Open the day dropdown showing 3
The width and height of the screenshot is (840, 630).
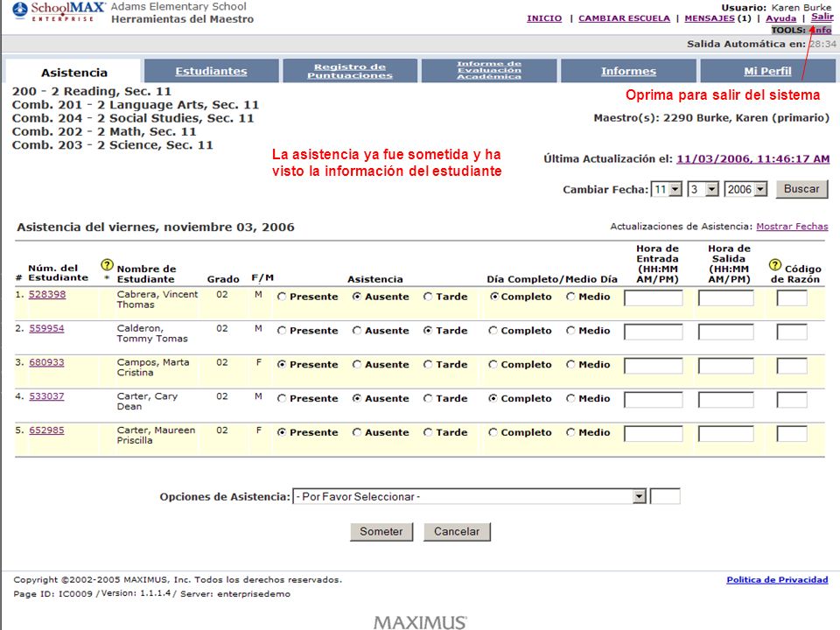click(x=703, y=189)
